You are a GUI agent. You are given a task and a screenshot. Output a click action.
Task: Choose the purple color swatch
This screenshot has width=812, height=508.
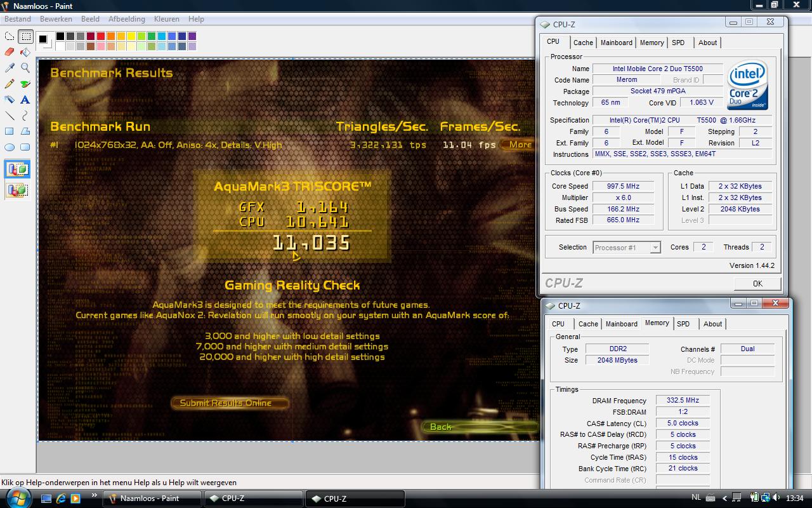(192, 36)
